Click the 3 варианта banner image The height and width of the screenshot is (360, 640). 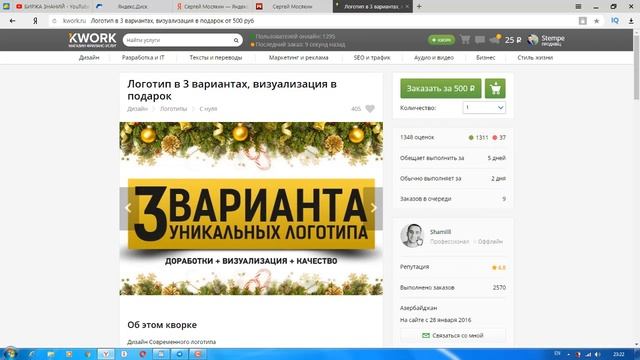coord(251,208)
